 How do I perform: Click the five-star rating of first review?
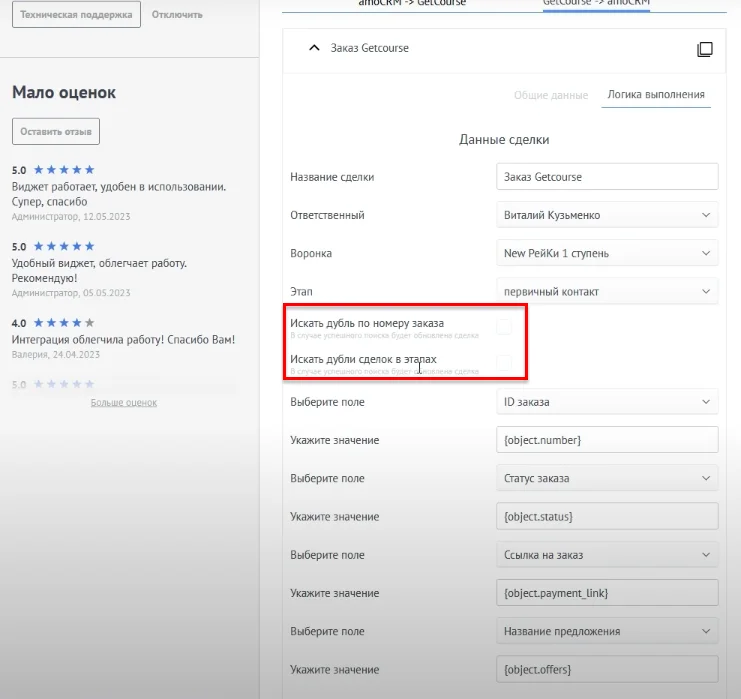click(64, 170)
